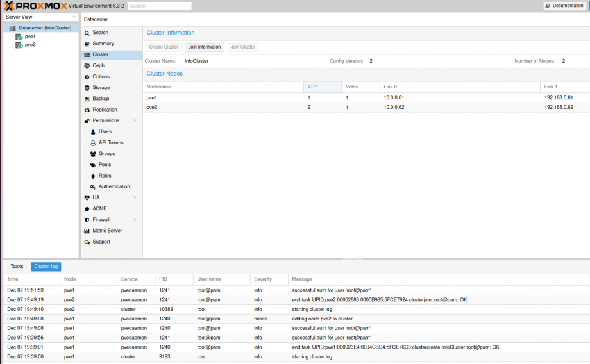Click the Metric Server chart icon
The height and width of the screenshot is (364, 590).
click(x=87, y=231)
